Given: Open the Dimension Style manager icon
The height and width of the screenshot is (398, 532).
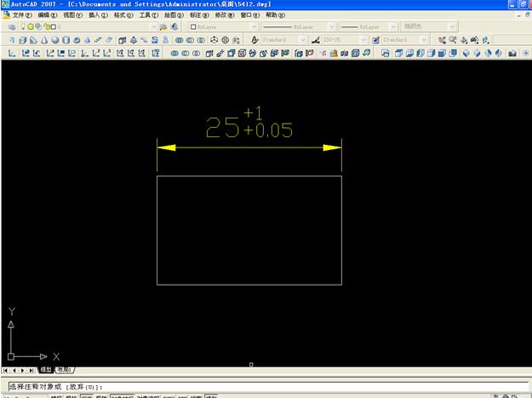Looking at the screenshot, I should point(316,40).
